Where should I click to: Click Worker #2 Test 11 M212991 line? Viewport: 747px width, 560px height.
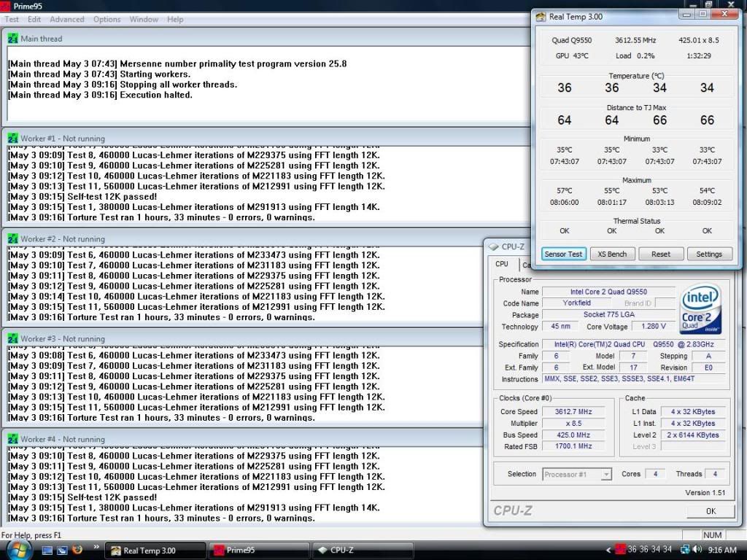point(196,307)
